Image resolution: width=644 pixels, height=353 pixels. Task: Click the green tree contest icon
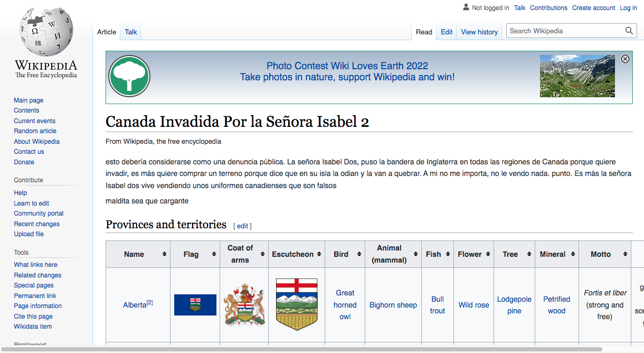coord(129,77)
